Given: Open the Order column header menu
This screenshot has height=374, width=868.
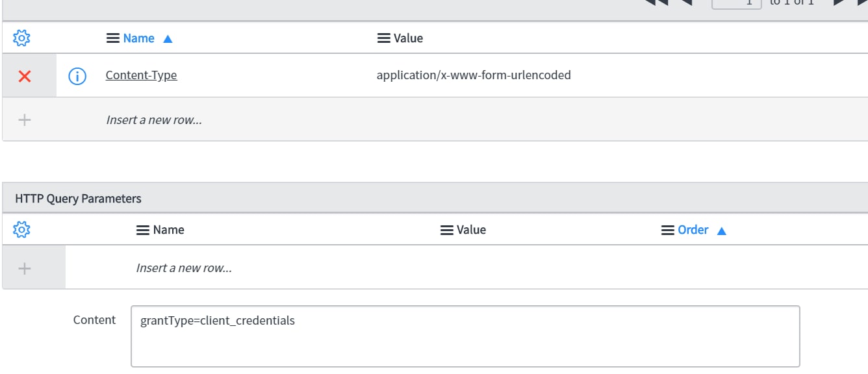Looking at the screenshot, I should coord(667,229).
